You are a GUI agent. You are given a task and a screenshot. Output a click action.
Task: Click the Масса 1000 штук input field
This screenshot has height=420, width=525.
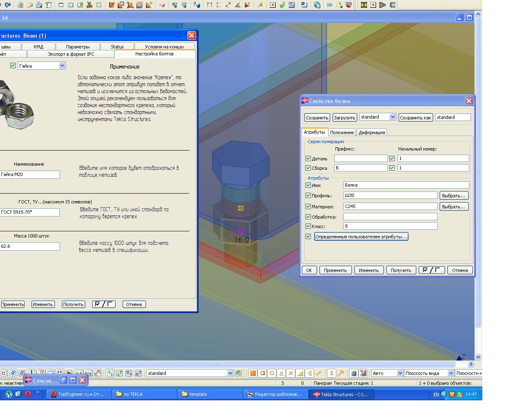coord(30,247)
